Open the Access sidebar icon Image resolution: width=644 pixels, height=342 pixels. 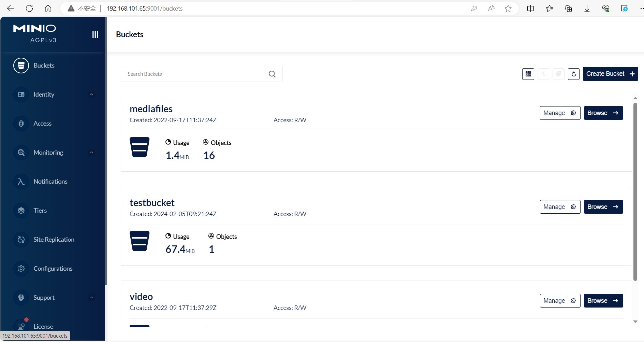pos(21,124)
